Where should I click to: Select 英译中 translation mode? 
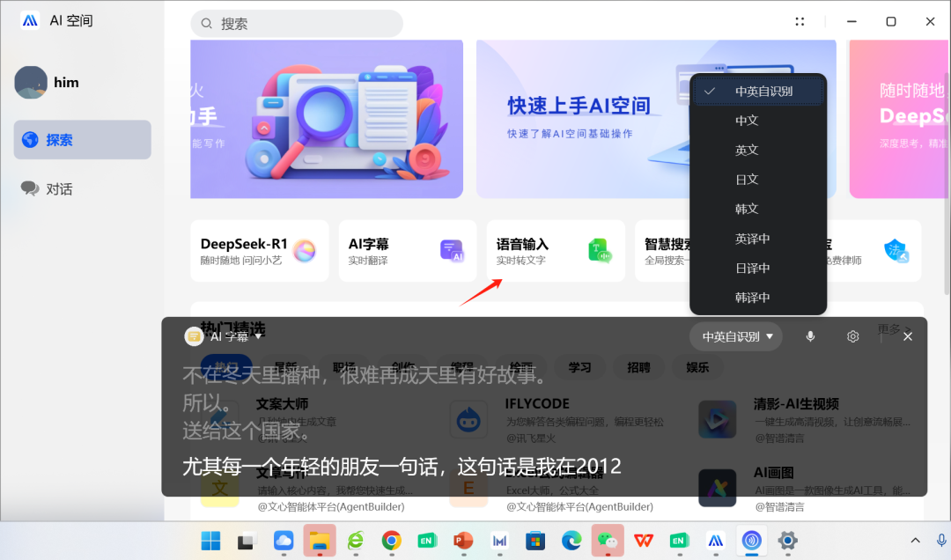pyautogui.click(x=753, y=239)
